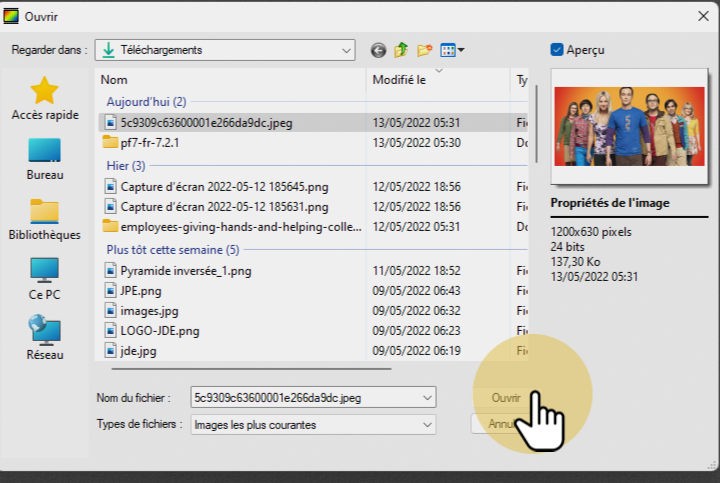Viewport: 720px width, 483px height.
Task: Go back to last visited folder
Action: coord(378,50)
